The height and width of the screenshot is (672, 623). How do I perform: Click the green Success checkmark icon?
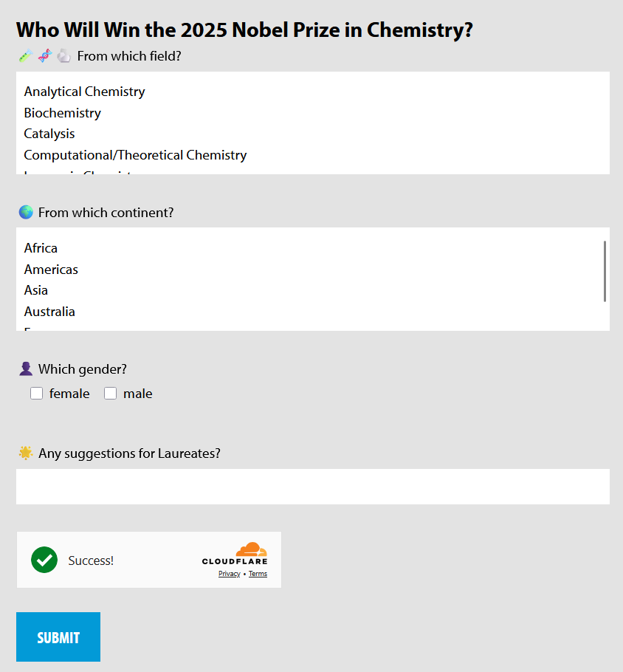44,560
